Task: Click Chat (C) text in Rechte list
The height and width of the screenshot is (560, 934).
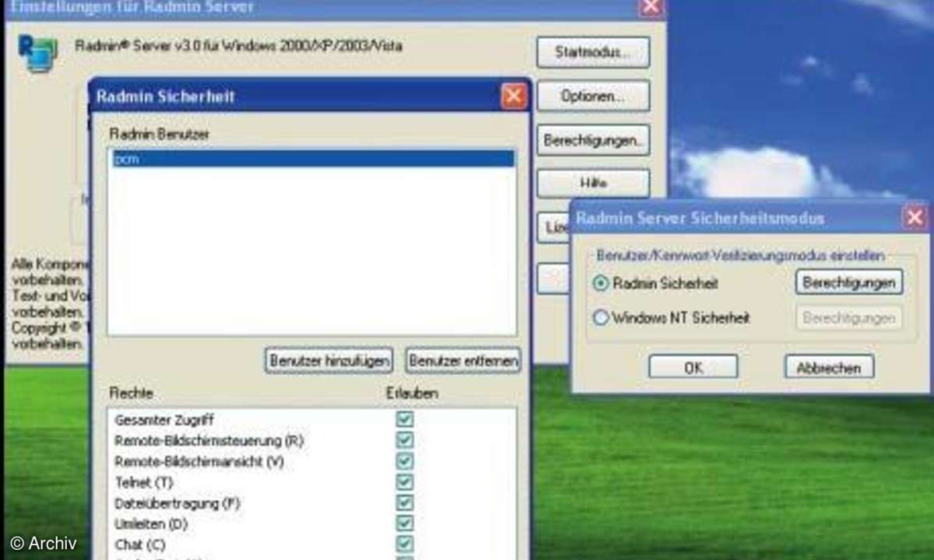Action: [140, 544]
